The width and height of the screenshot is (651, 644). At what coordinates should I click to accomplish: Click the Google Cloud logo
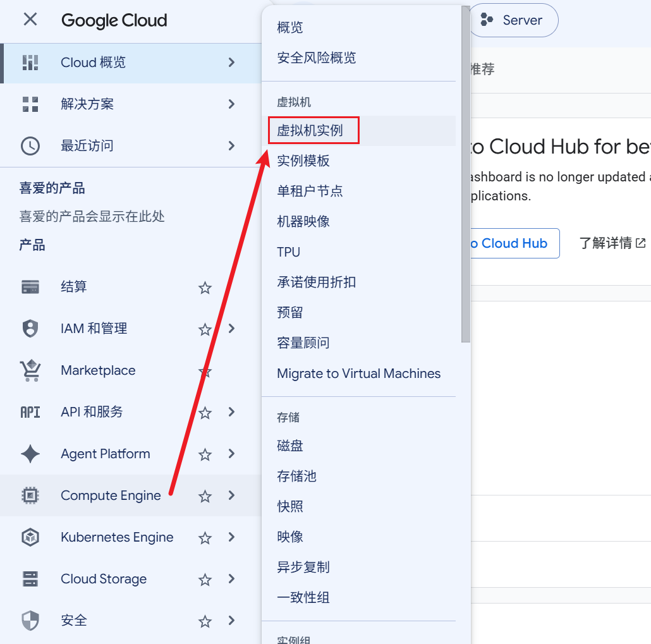114,20
